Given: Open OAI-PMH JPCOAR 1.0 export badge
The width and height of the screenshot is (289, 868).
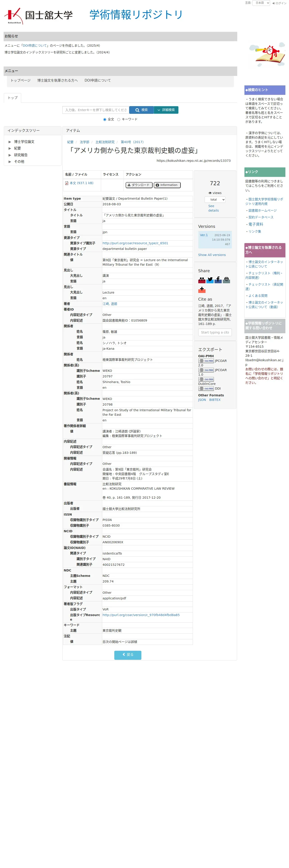Looking at the screenshot, I should tap(206, 370).
